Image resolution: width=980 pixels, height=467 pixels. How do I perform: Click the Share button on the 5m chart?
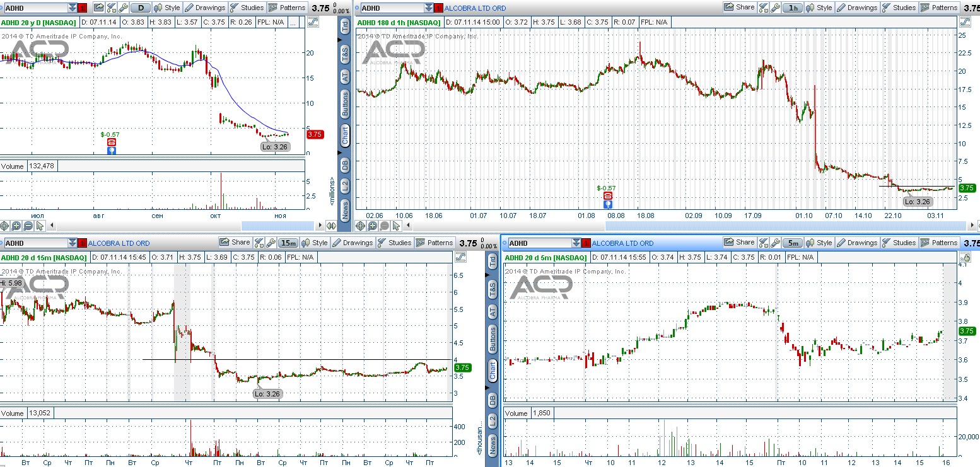739,243
